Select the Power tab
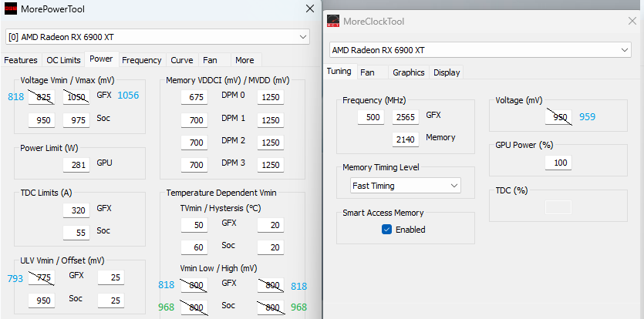Image resolution: width=644 pixels, height=319 pixels. tap(102, 59)
